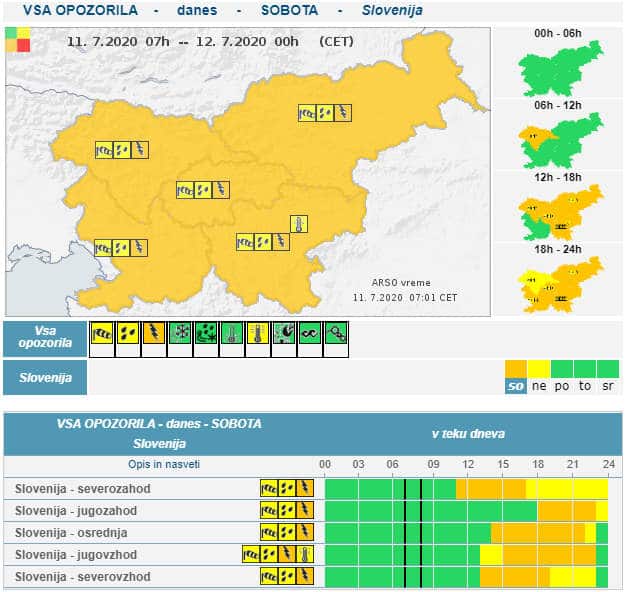
Task: Select the wind warning icon in Vsa opozorila bar
Action: pos(102,333)
